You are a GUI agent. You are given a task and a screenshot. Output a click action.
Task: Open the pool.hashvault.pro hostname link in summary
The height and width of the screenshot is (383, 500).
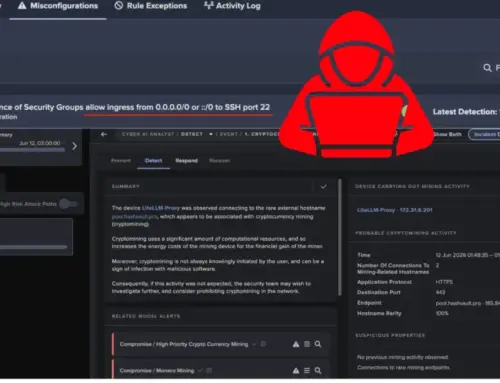134,217
